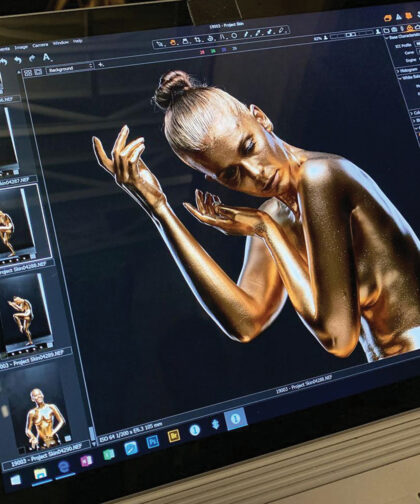Open the Window menu

[x=61, y=43]
